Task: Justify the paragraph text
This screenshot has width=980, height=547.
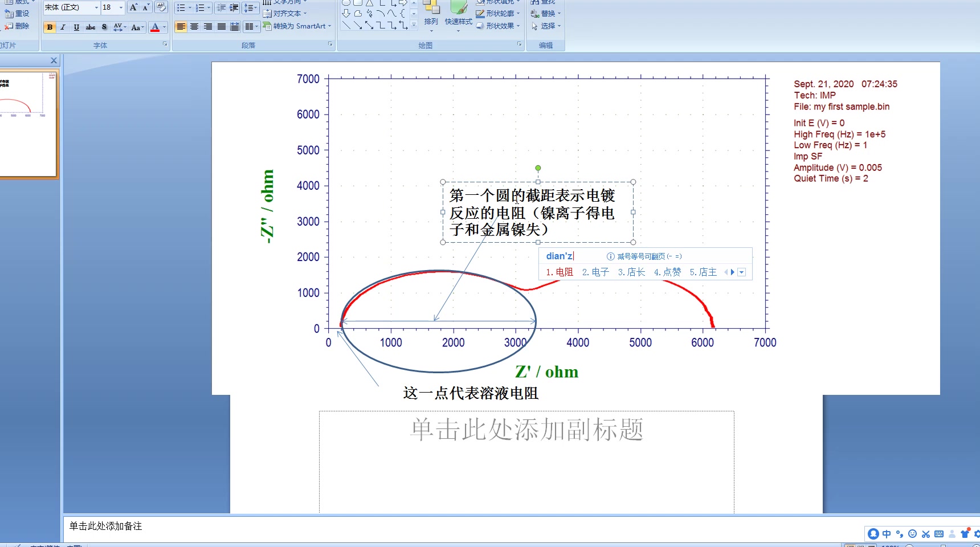Action: pos(221,27)
